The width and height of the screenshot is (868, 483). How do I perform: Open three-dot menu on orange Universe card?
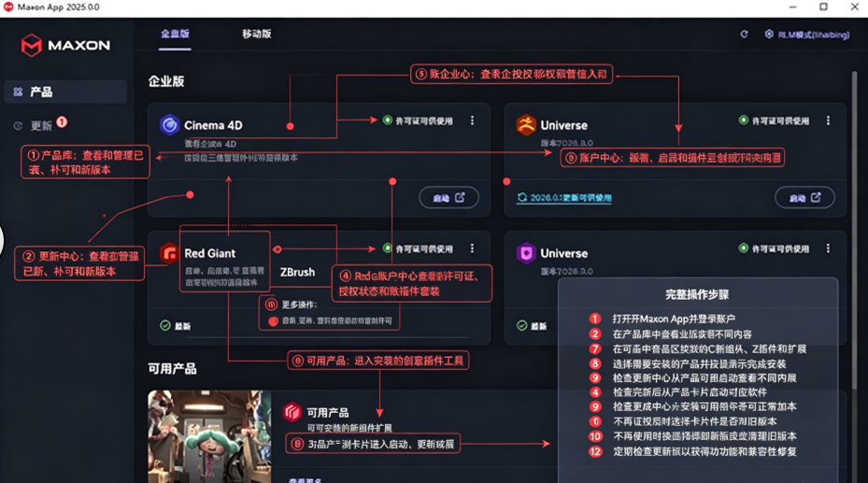click(x=828, y=121)
